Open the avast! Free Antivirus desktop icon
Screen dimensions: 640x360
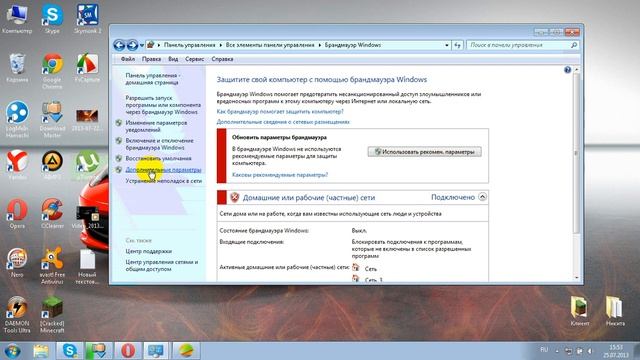(52, 265)
